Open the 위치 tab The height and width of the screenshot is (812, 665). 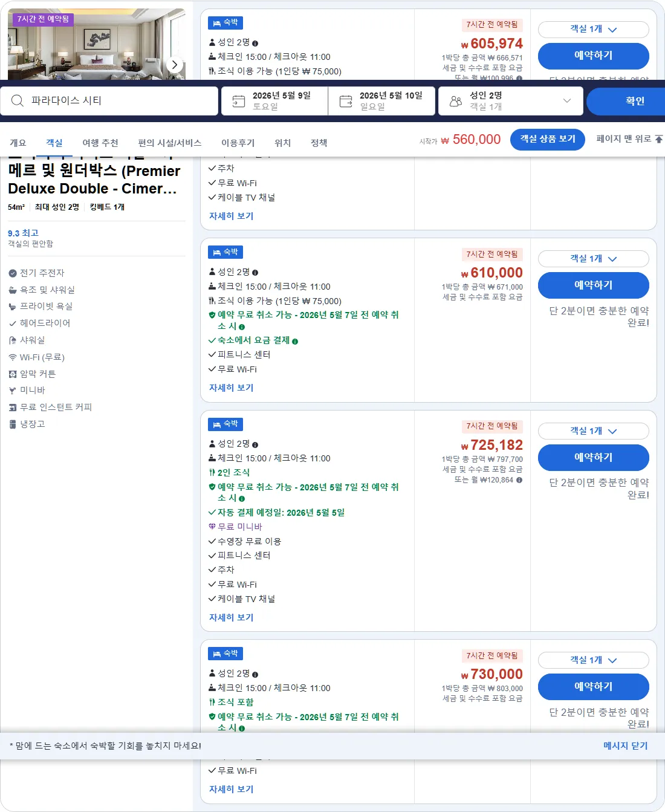click(x=283, y=143)
